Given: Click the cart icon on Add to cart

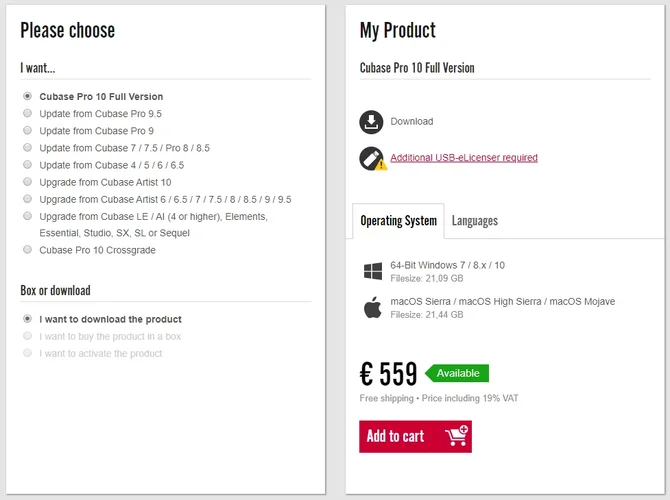Looking at the screenshot, I should 458,436.
